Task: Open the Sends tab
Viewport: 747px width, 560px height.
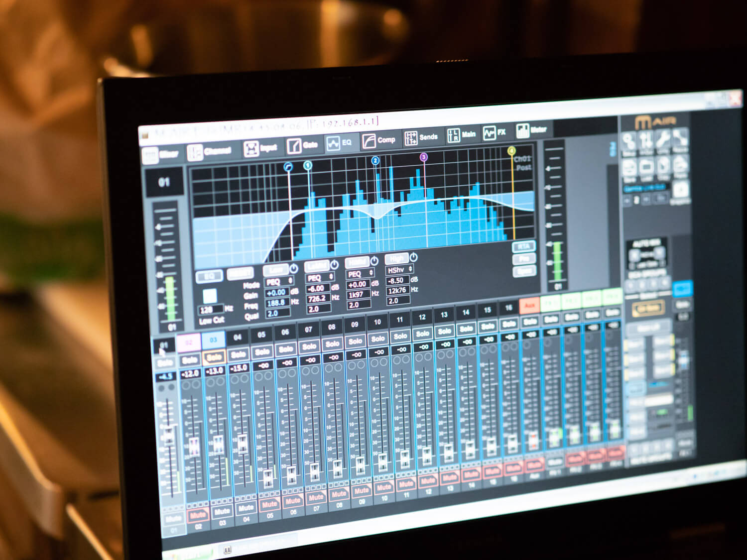Action: 421,137
